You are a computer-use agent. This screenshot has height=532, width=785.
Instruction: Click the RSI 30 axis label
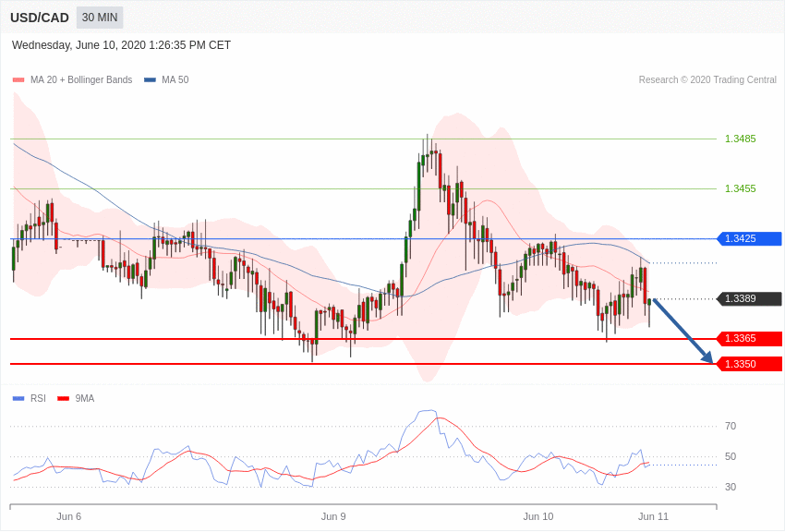pos(731,487)
